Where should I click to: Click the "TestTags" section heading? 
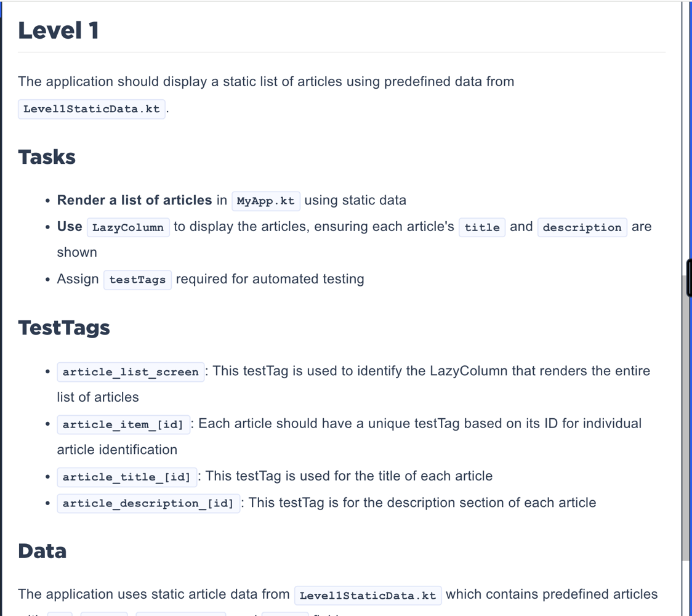64,328
